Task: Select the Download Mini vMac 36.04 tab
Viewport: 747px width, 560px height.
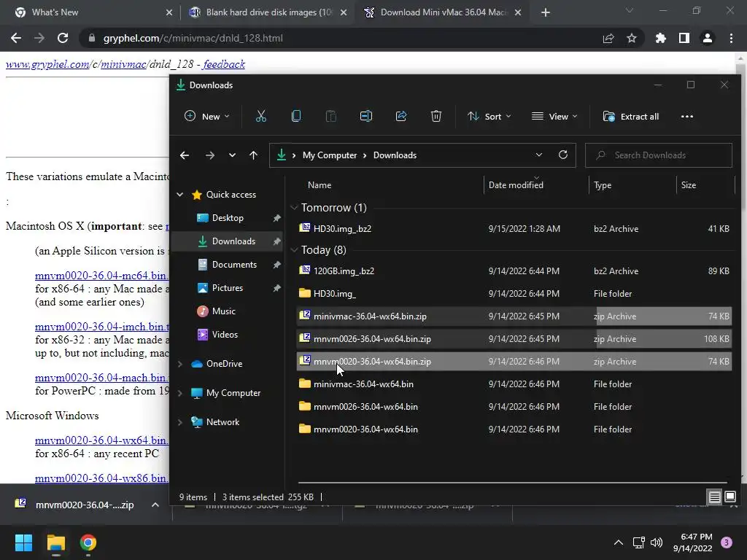Action: [444, 12]
